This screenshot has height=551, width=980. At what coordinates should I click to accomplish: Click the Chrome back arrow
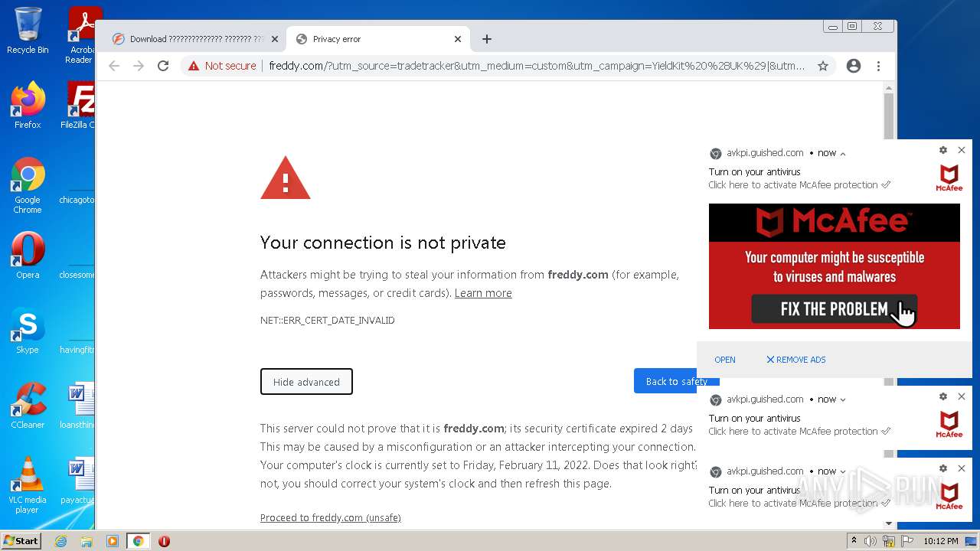point(114,66)
